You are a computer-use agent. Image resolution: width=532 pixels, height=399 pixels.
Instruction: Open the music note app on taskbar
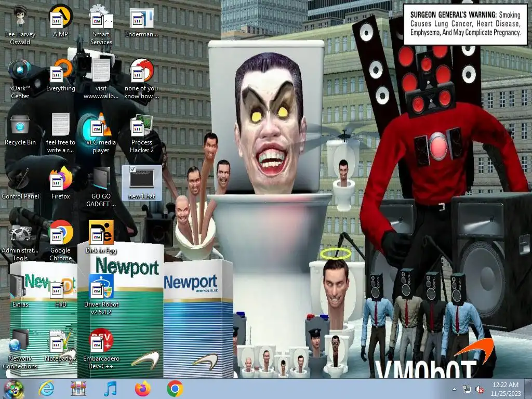click(110, 389)
